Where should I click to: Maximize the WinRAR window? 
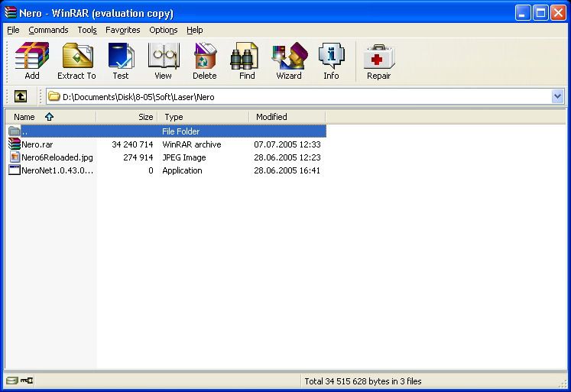pyautogui.click(x=540, y=13)
